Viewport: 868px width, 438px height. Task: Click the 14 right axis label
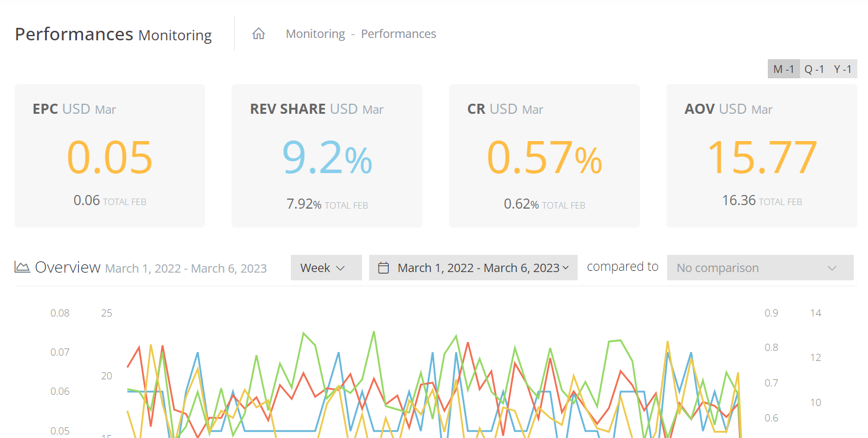[x=816, y=313]
